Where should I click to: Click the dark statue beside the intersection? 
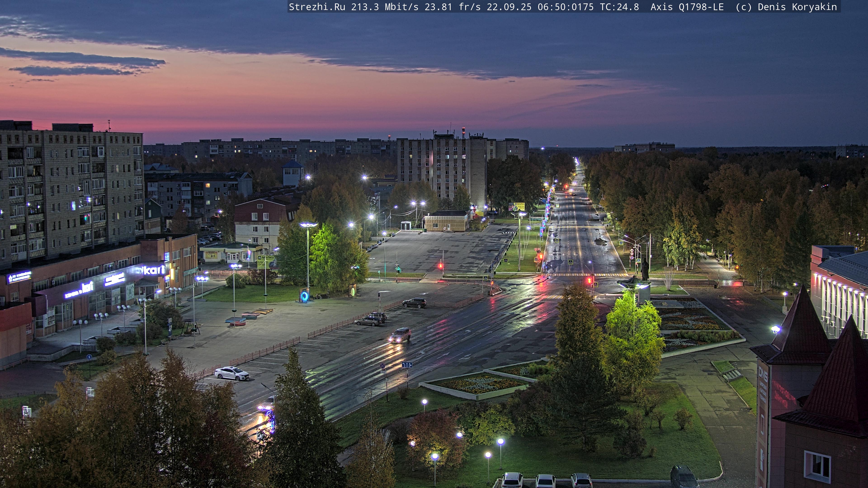645,270
